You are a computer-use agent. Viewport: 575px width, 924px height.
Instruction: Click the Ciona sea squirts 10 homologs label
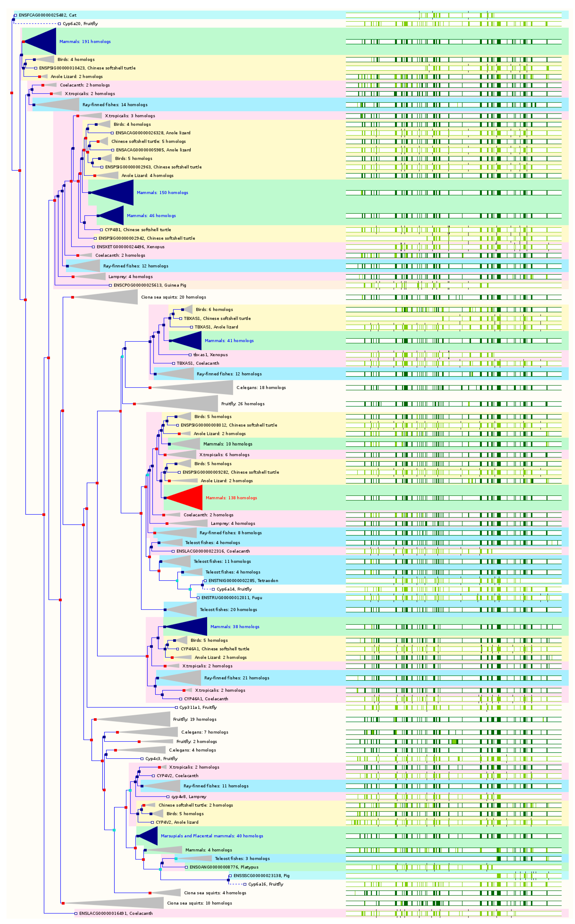(x=199, y=903)
